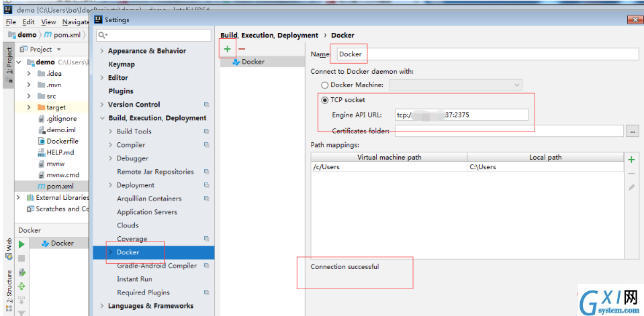The image size is (644, 316).
Task: Expand Build Tools in settings tree
Action: tap(111, 131)
